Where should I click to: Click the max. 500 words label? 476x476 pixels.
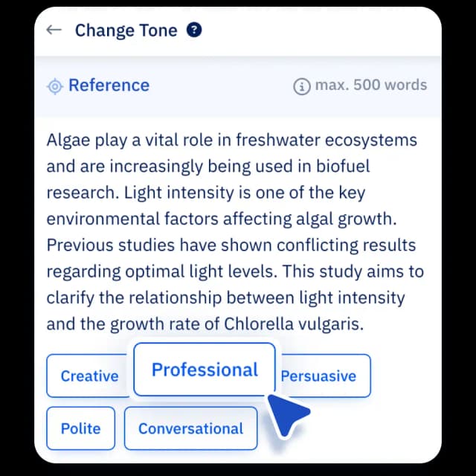tap(370, 86)
